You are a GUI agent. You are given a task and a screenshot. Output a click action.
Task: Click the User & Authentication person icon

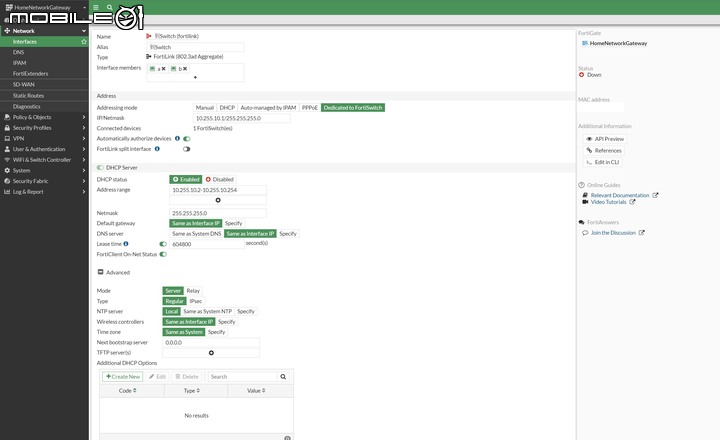point(7,149)
